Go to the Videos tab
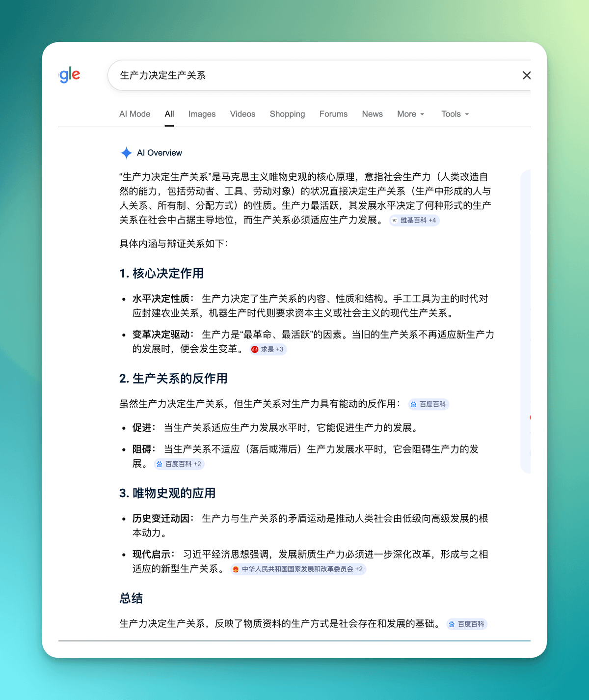 [242, 114]
